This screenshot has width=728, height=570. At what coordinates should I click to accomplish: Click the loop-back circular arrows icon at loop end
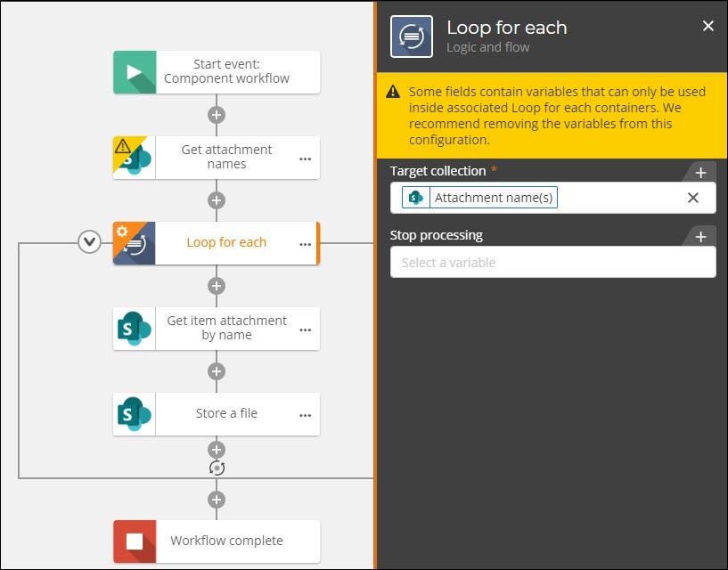217,468
